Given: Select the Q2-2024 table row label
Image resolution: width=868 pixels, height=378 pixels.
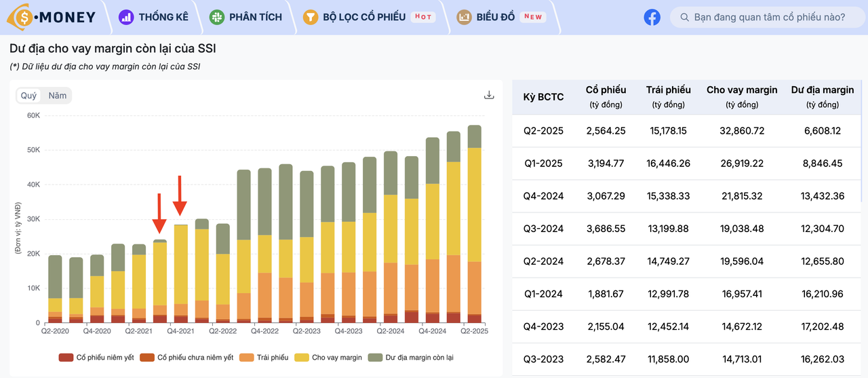Looking at the screenshot, I should tap(543, 261).
